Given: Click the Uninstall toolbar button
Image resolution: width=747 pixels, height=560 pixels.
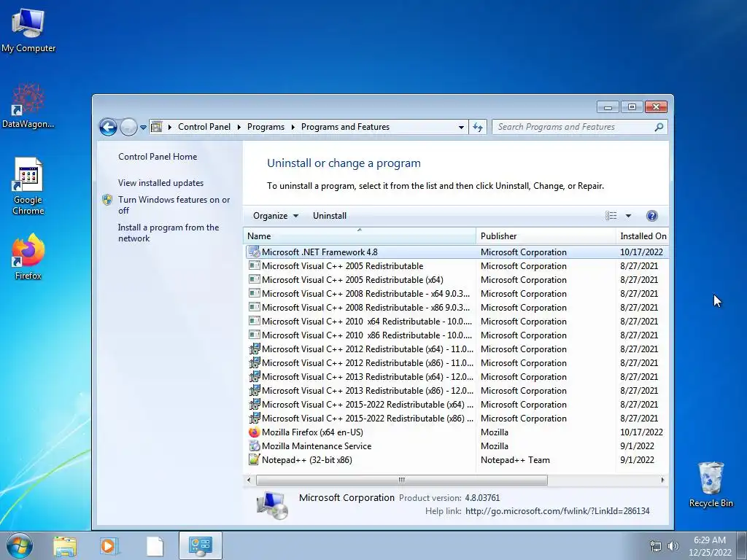Looking at the screenshot, I should point(330,216).
